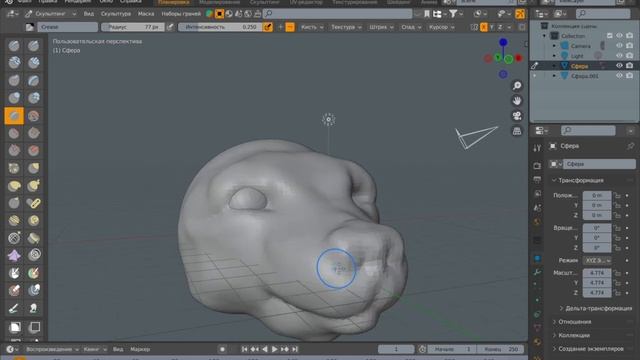The height and width of the screenshot is (360, 640).
Task: Hide the Сфера.001 object in outliner
Action: pyautogui.click(x=619, y=76)
